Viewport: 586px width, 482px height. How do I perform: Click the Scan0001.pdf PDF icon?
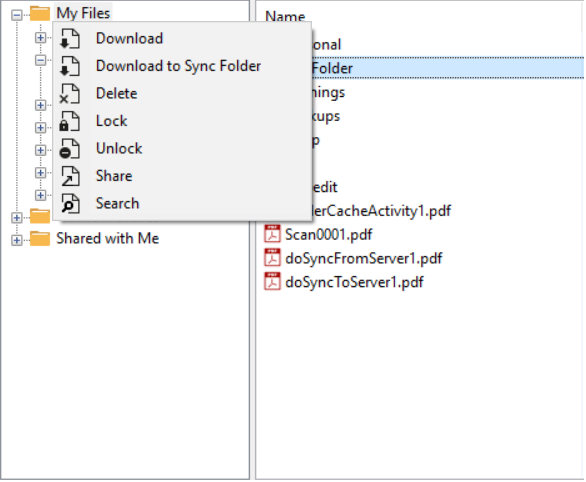click(x=272, y=235)
